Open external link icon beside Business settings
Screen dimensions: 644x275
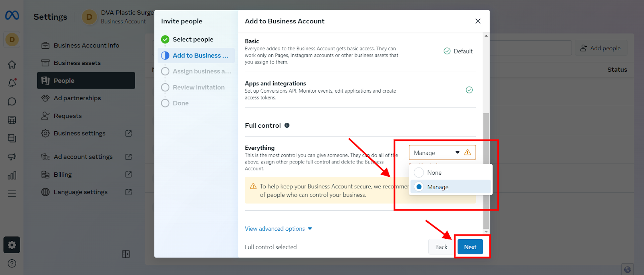tap(129, 133)
